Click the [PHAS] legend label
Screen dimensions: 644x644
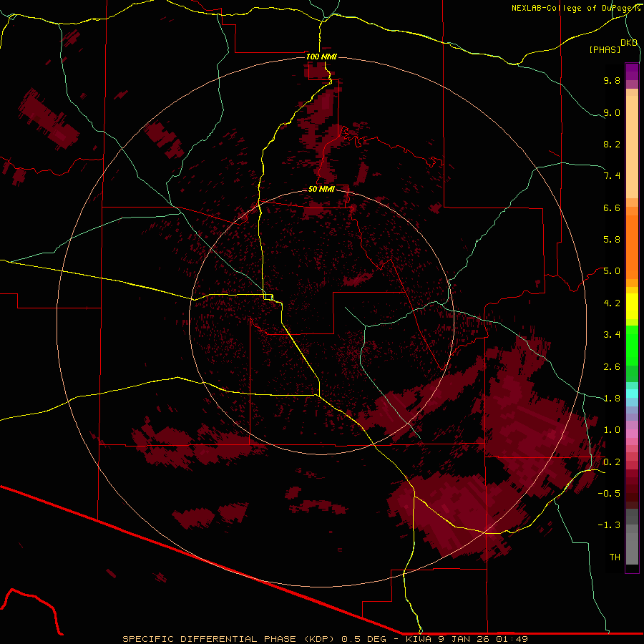(x=605, y=49)
